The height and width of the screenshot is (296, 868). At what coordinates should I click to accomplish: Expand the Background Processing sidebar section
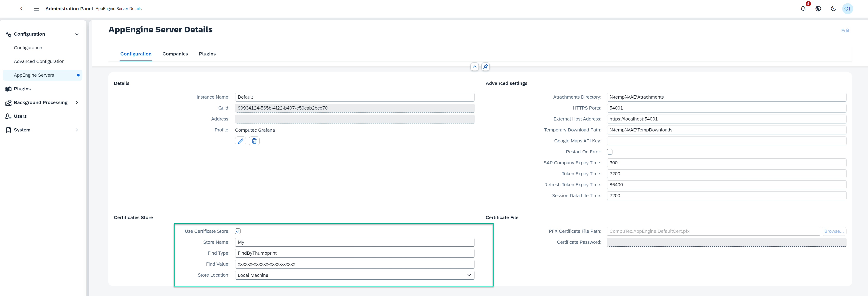pyautogui.click(x=77, y=102)
